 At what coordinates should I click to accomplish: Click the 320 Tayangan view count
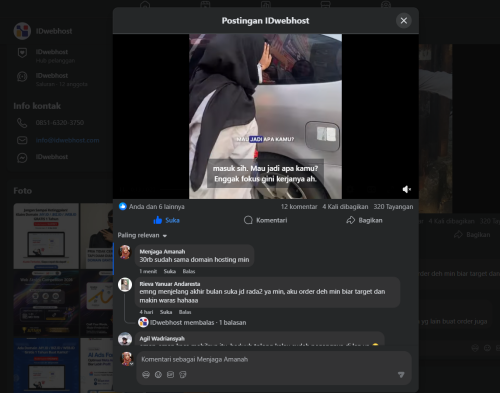[x=393, y=207]
